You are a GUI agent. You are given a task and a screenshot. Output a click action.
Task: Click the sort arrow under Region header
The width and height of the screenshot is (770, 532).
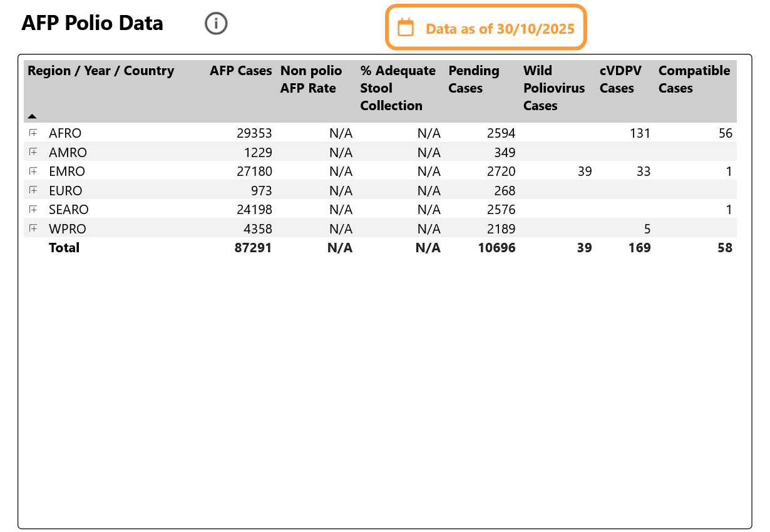click(x=32, y=116)
